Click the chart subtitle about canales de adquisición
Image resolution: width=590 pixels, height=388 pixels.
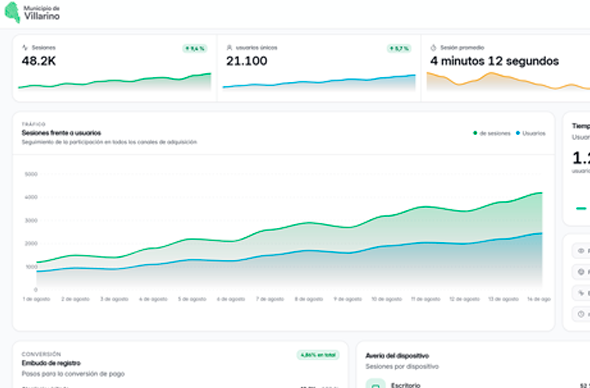coord(109,142)
